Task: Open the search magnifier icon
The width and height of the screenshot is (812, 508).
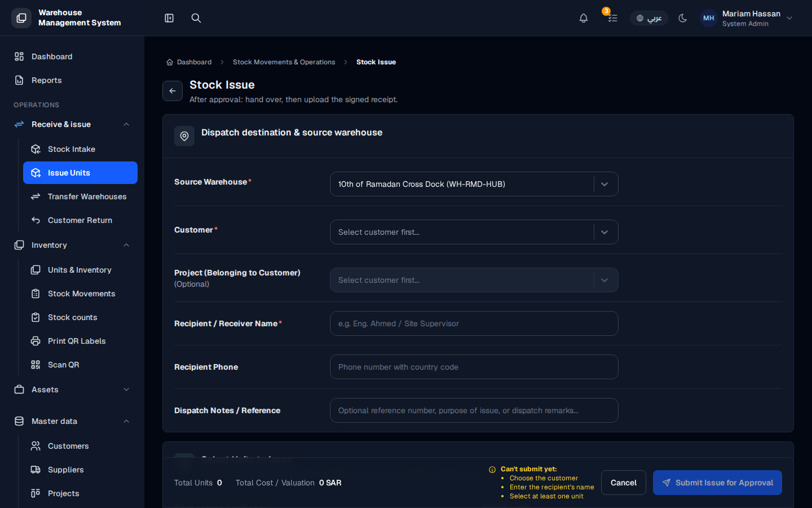Action: pos(196,18)
